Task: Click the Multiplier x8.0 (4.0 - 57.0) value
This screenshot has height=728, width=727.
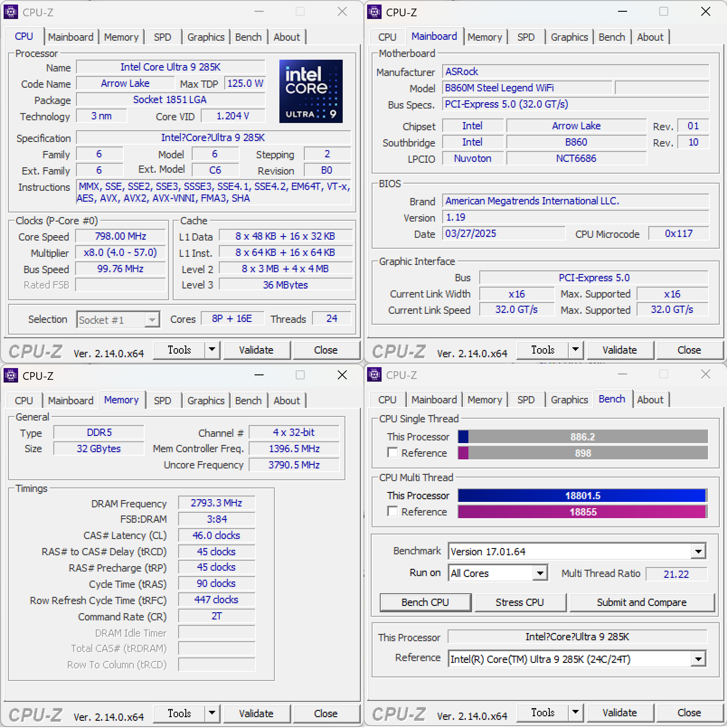Action: click(x=120, y=253)
